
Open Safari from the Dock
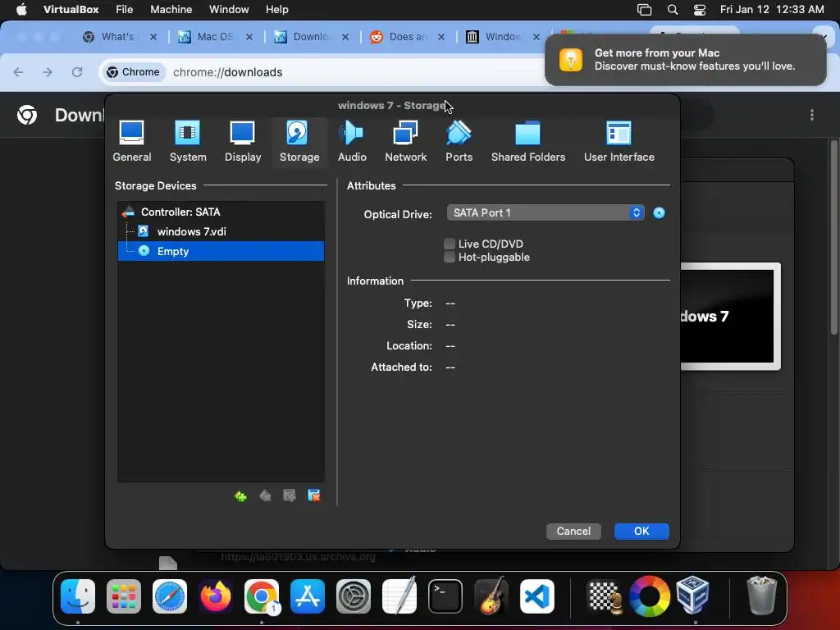coord(170,596)
